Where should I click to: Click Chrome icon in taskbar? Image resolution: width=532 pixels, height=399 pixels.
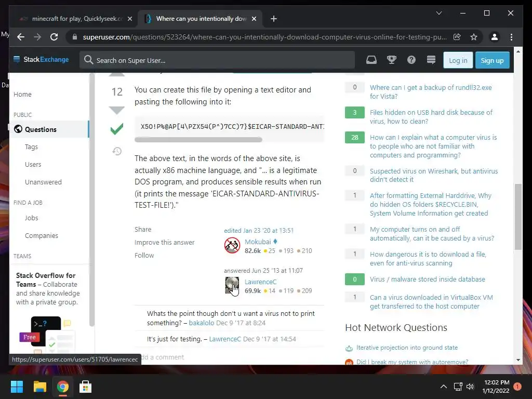click(x=62, y=387)
